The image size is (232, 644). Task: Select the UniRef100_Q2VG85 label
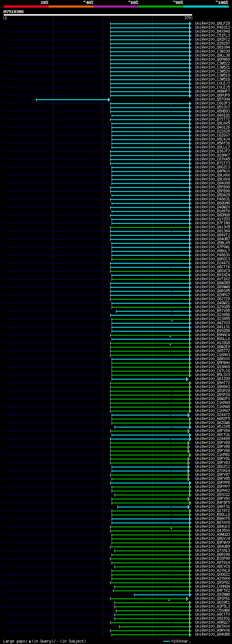click(212, 307)
